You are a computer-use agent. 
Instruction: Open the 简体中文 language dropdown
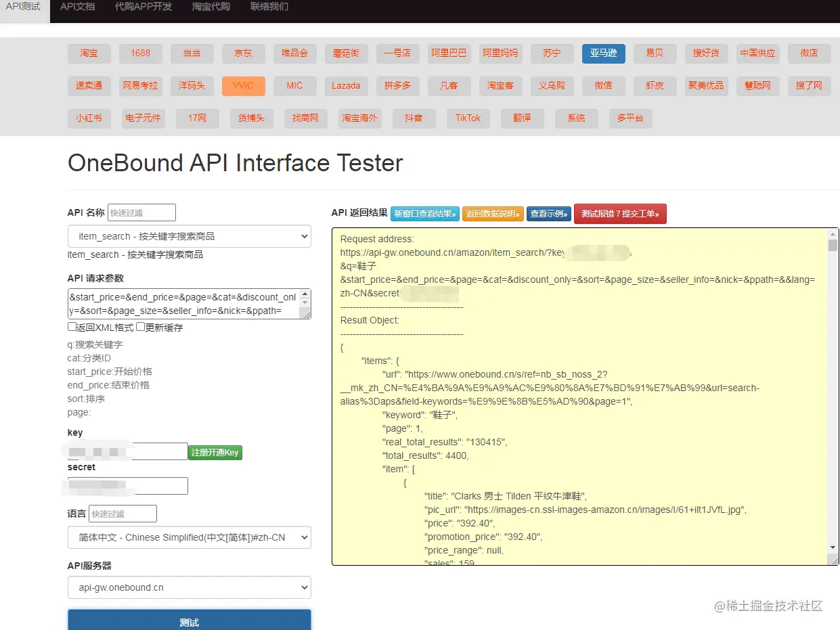[190, 537]
